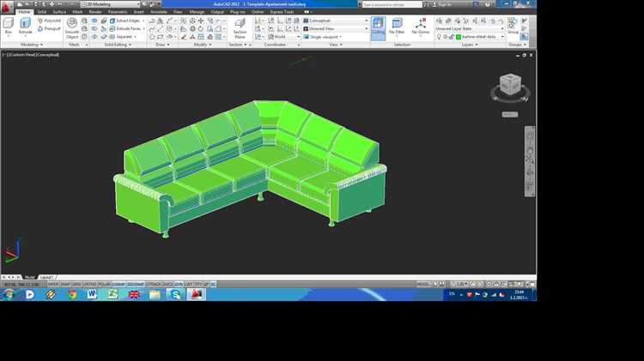This screenshot has height=361, width=644.
Task: Click the Extract Edges button
Action: tap(125, 20)
